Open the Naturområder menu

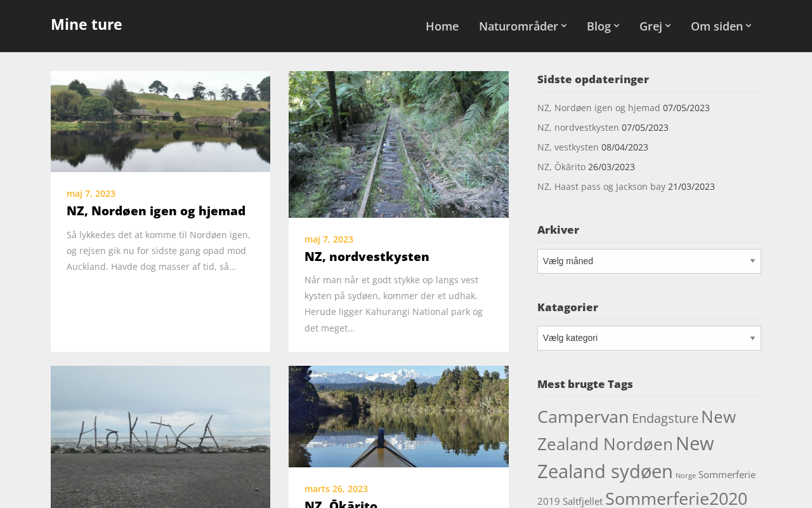tap(518, 26)
